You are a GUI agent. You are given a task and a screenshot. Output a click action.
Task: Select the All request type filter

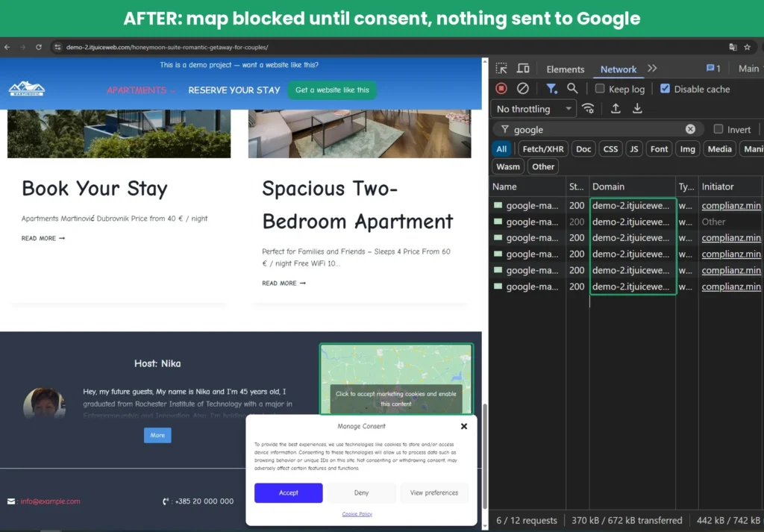(x=501, y=149)
